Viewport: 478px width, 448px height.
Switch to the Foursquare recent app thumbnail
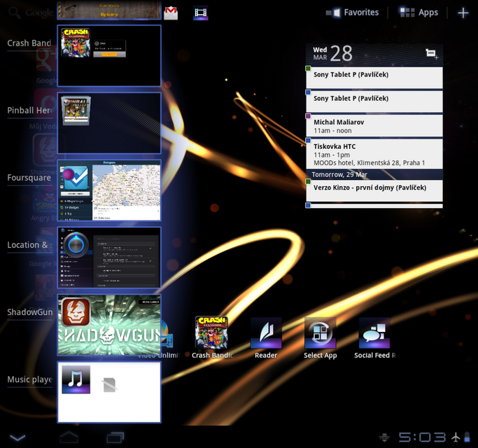tap(109, 190)
